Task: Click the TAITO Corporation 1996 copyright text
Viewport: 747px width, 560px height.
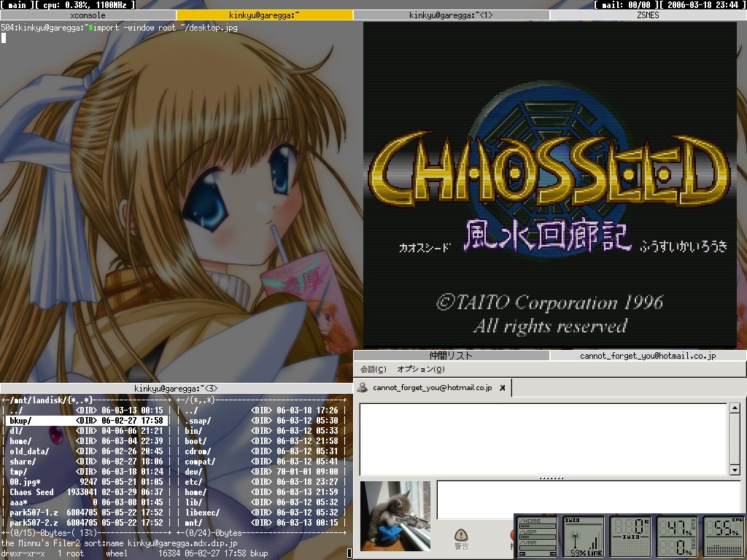Action: pos(550,303)
